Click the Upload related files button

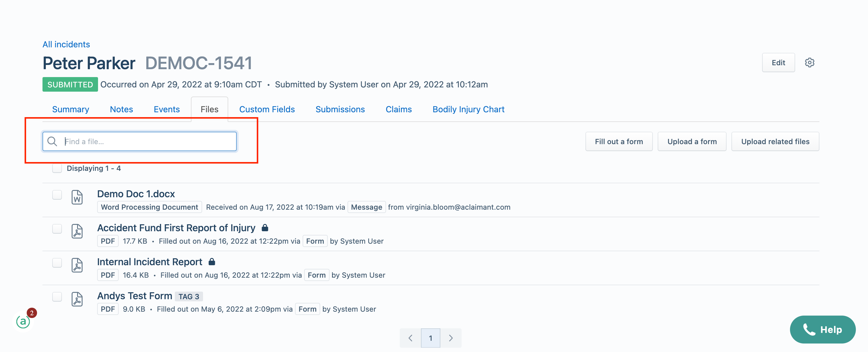pyautogui.click(x=775, y=141)
